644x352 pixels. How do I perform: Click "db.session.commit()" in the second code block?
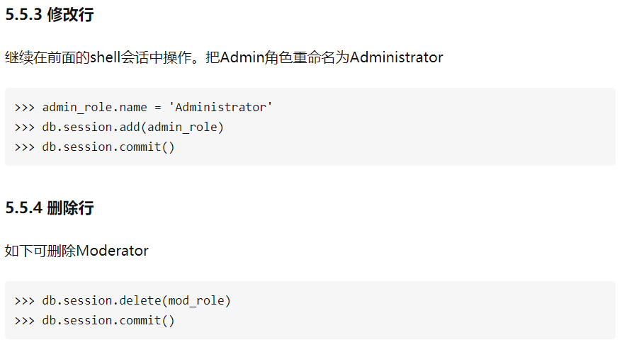point(108,321)
